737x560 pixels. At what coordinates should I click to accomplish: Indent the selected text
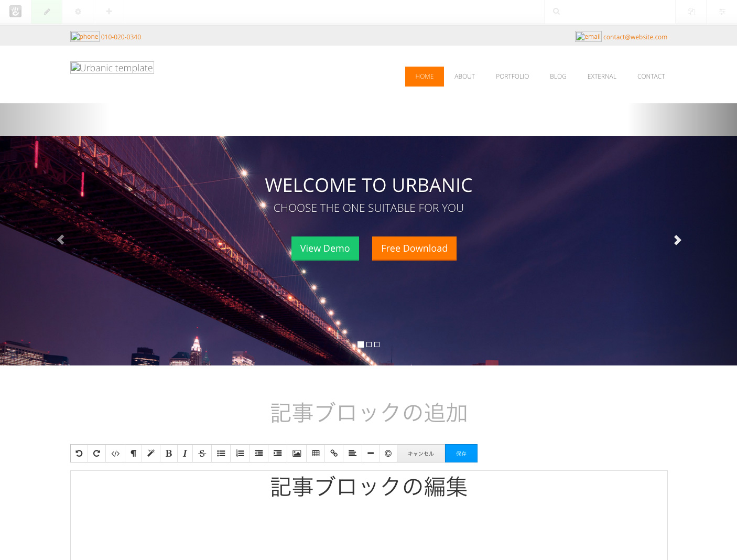click(x=277, y=454)
